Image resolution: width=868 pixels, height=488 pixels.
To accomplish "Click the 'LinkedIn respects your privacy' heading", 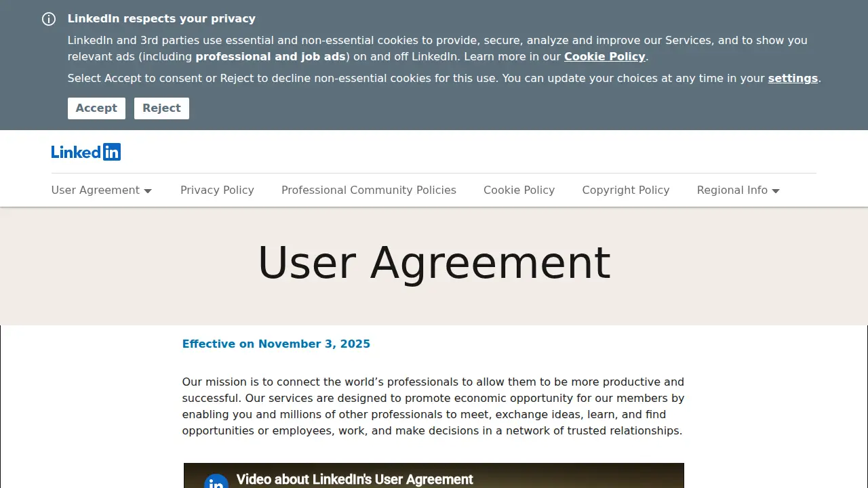I will pos(161,19).
